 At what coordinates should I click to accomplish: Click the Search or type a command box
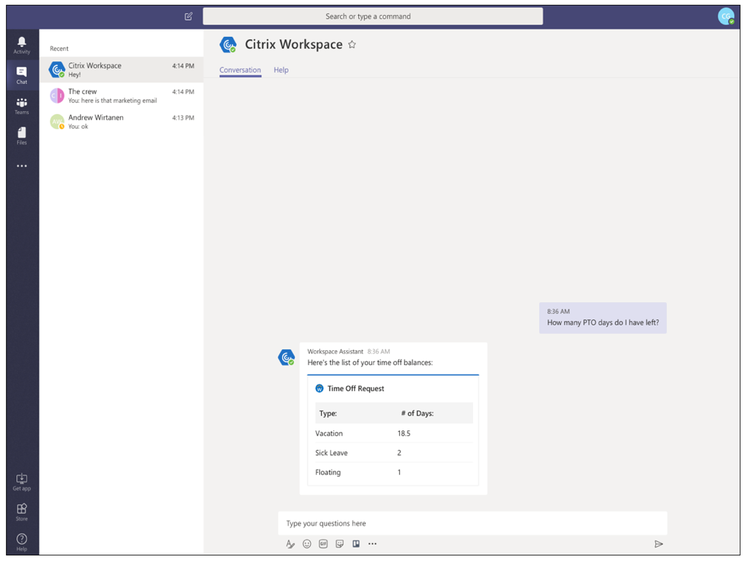pyautogui.click(x=373, y=16)
